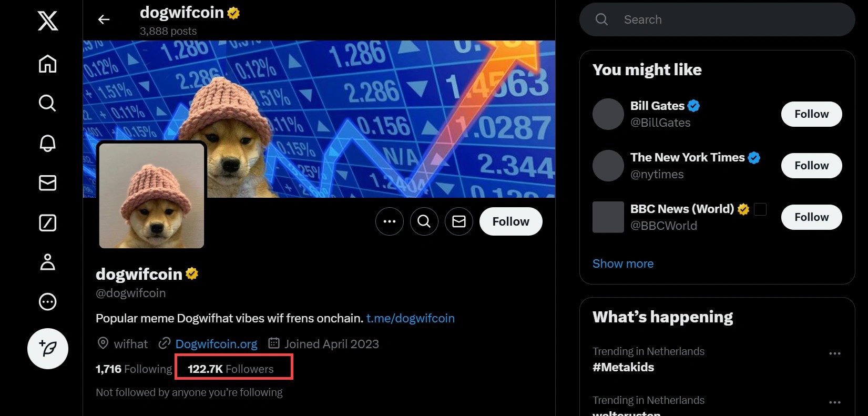Open Explore search in sidebar
868x416 pixels.
(x=48, y=103)
